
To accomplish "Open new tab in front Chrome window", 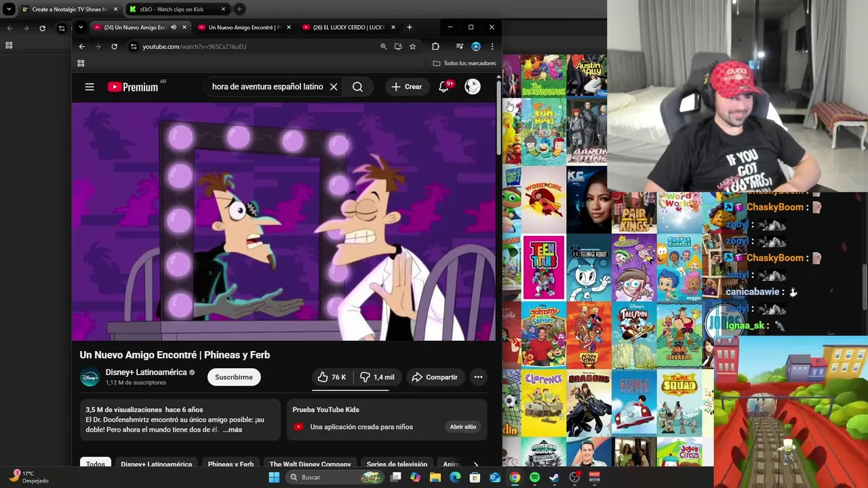I will click(409, 27).
